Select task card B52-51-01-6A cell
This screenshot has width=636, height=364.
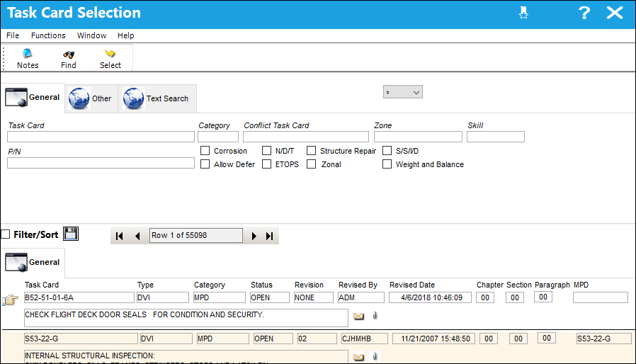pyautogui.click(x=79, y=297)
